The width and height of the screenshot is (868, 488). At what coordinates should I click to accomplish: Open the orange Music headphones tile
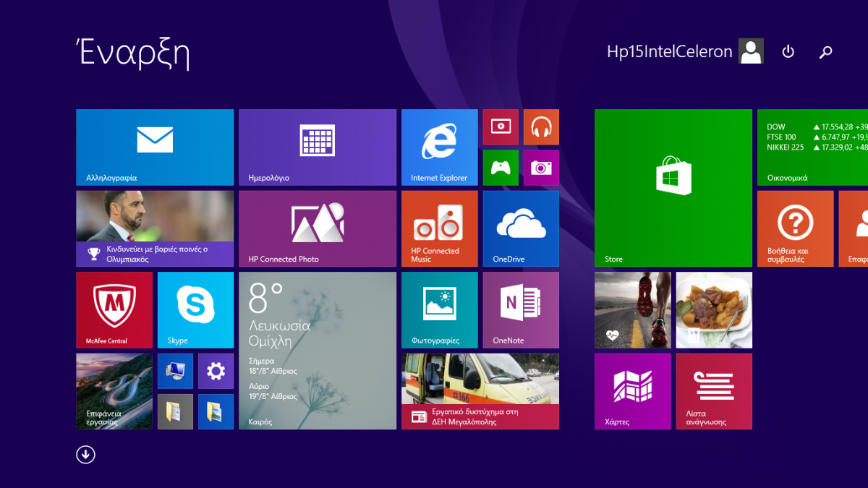coord(541,127)
